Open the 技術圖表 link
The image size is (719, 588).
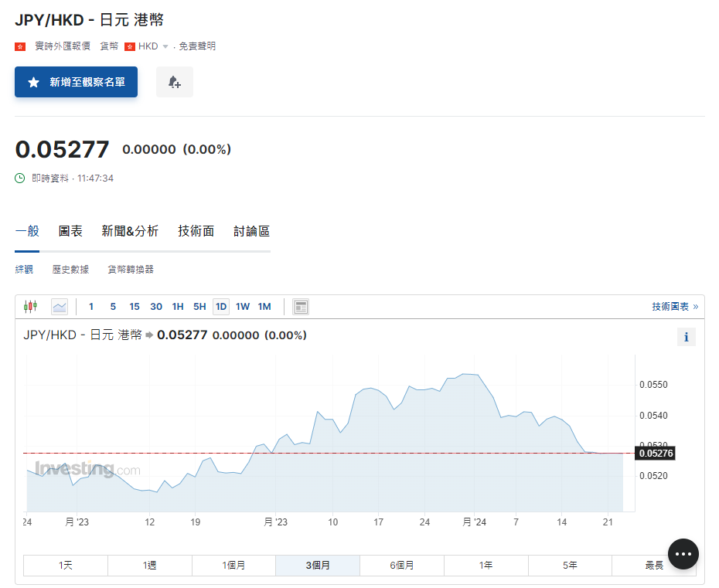pos(674,307)
